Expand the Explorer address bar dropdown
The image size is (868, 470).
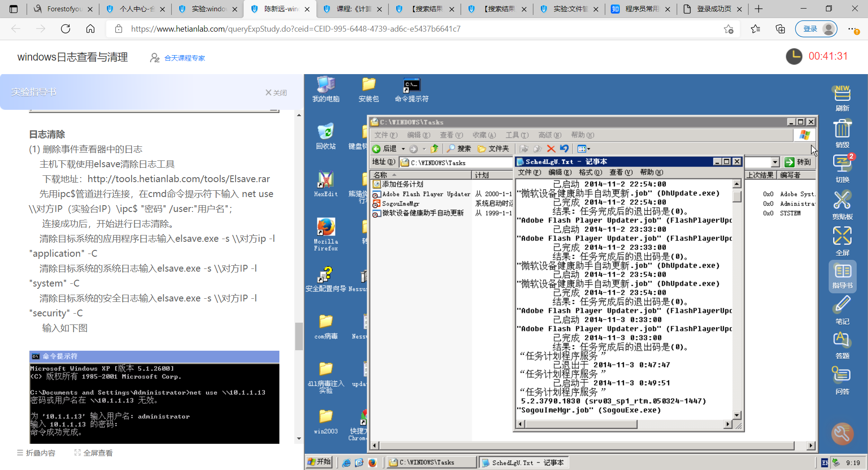(x=775, y=162)
